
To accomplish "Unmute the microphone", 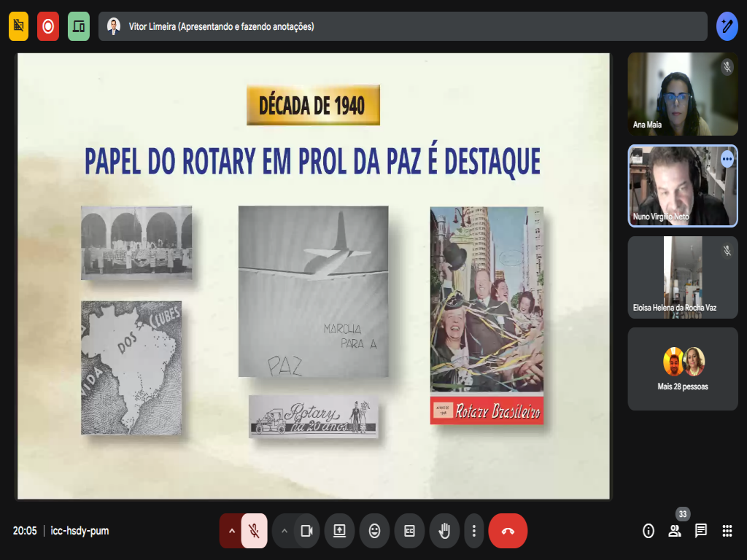I will tap(254, 531).
